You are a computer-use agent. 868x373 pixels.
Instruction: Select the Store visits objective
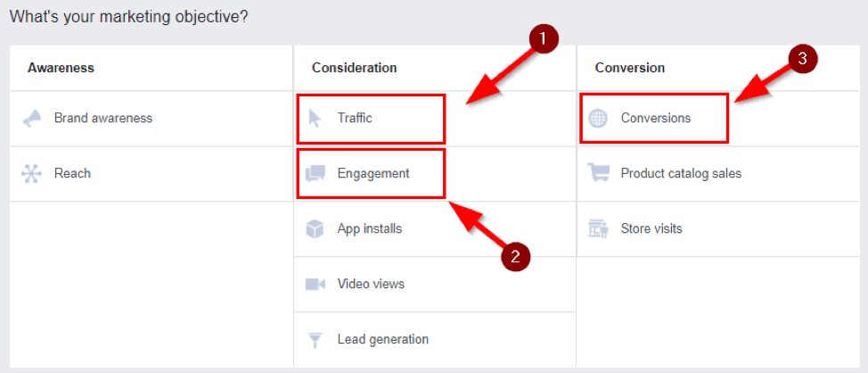click(x=651, y=228)
